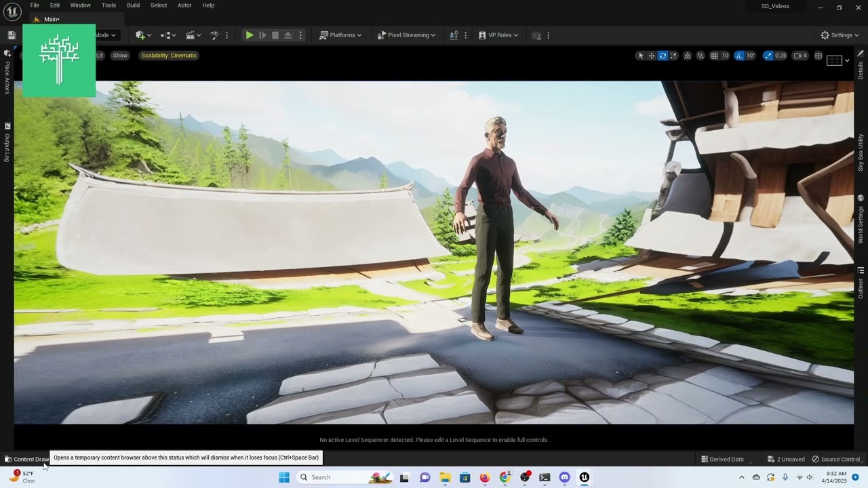Open the Outliner side panel
This screenshot has width=868, height=488.
[x=861, y=284]
